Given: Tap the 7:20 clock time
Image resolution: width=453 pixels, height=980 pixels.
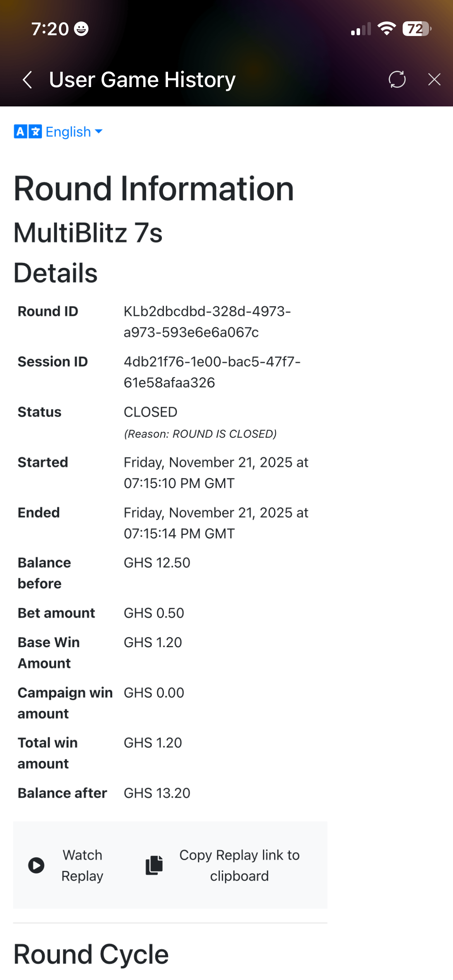Looking at the screenshot, I should pyautogui.click(x=50, y=29).
